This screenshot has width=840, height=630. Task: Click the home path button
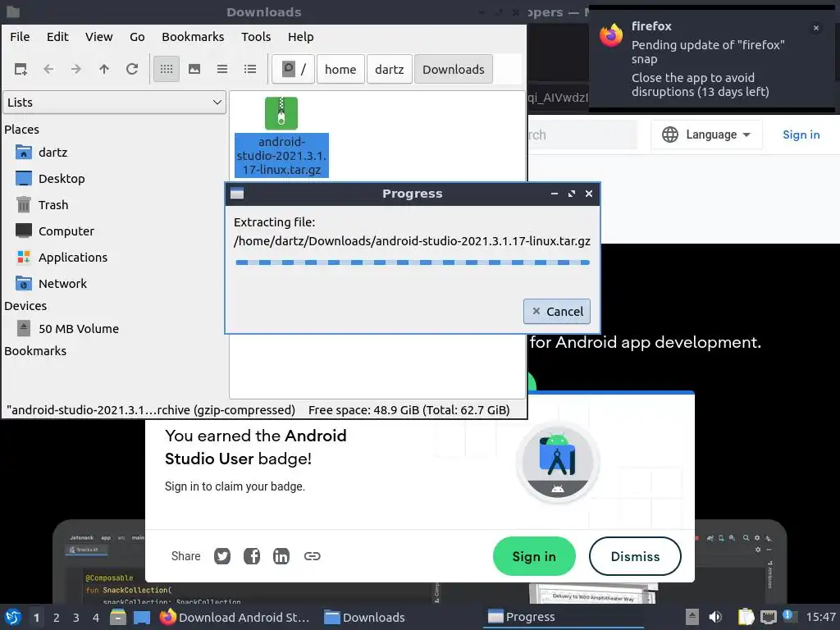click(340, 69)
